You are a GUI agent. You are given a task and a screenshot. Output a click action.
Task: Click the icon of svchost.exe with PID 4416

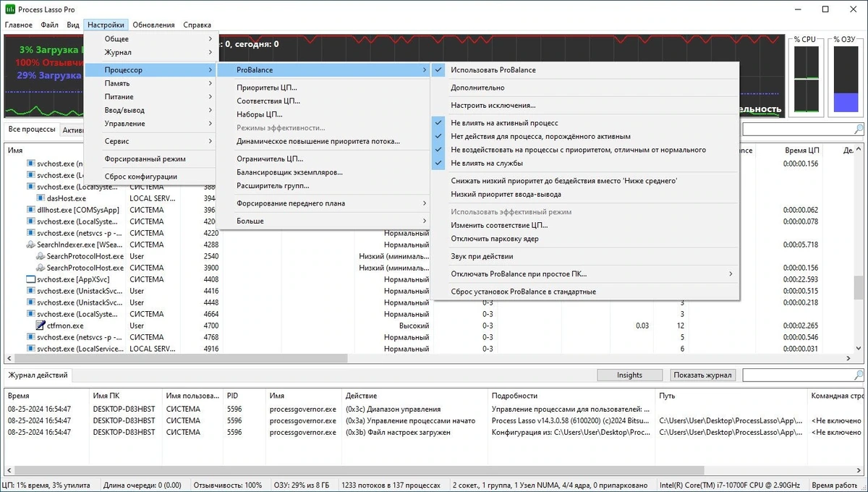tap(31, 291)
